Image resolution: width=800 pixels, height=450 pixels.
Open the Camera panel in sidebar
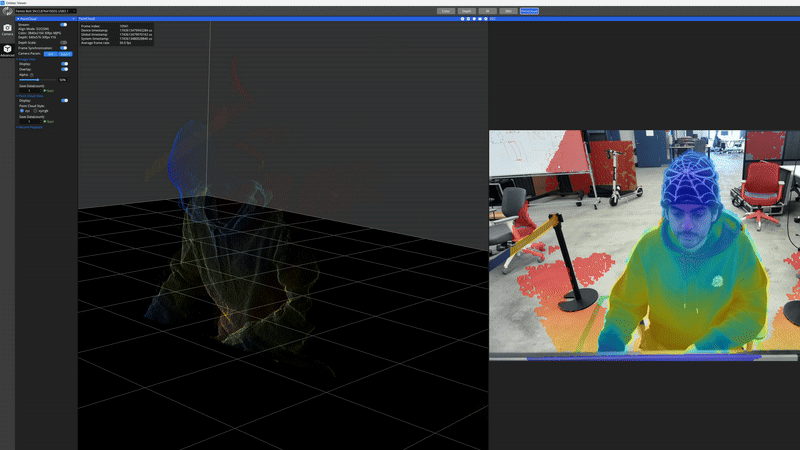click(7, 30)
